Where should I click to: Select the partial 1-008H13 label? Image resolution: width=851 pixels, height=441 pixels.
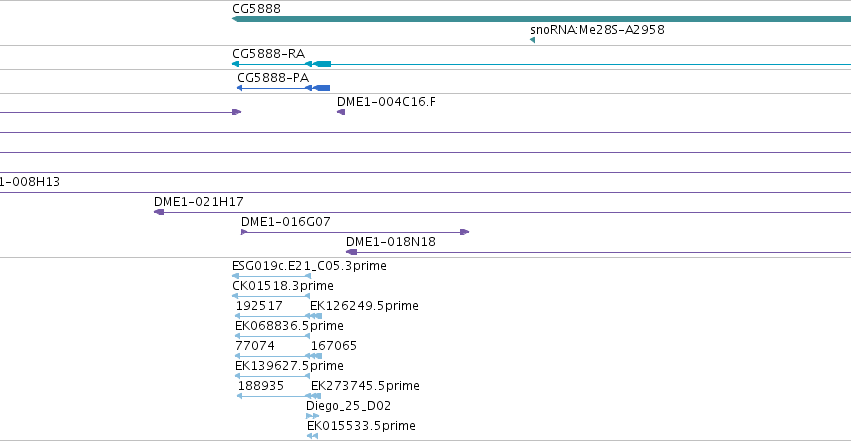pos(30,182)
